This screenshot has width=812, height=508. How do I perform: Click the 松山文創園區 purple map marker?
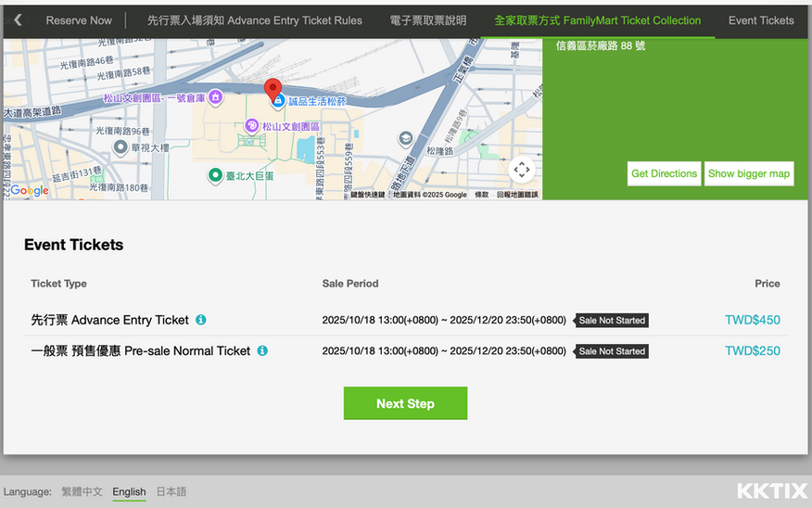pyautogui.click(x=252, y=125)
